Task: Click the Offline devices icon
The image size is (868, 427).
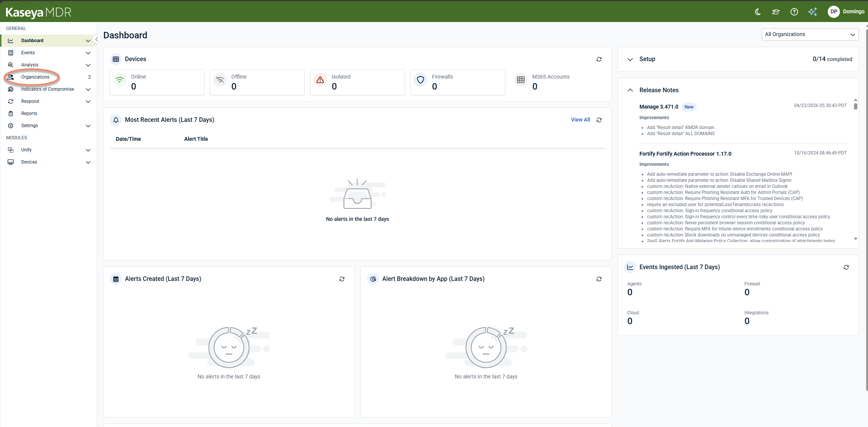Action: [x=220, y=80]
